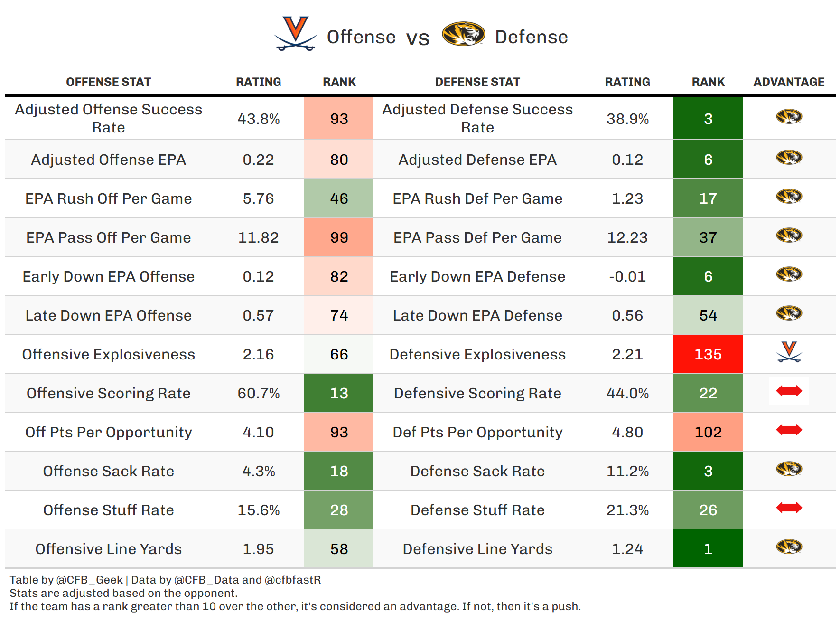Click the red 135 rank cell
The height and width of the screenshot is (623, 840).
708,354
